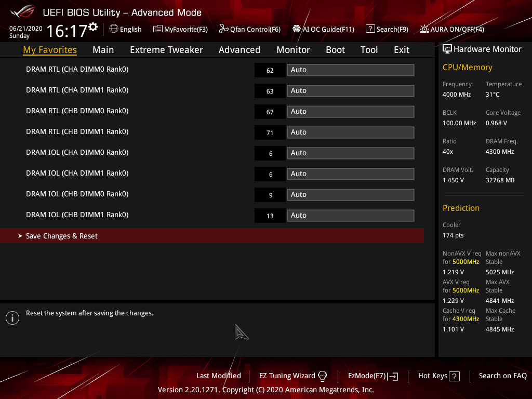Click current value 13

pyautogui.click(x=270, y=216)
